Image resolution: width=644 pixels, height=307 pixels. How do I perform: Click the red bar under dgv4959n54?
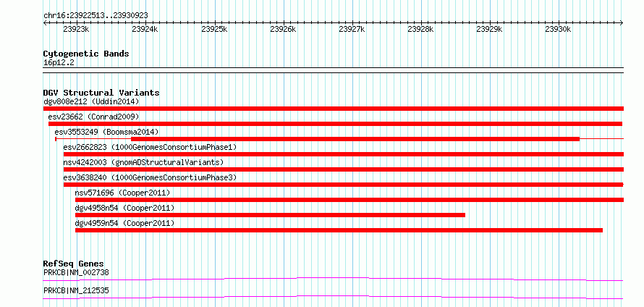click(x=339, y=230)
